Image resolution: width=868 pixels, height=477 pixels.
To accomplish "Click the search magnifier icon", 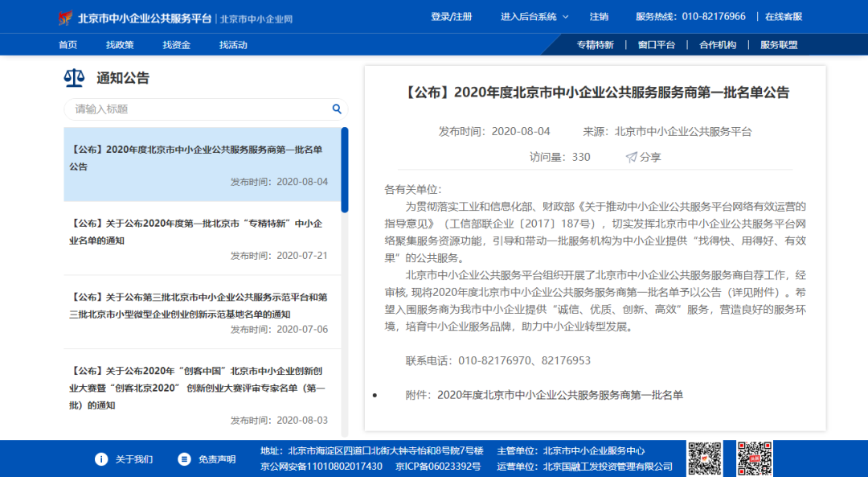I will coord(337,109).
